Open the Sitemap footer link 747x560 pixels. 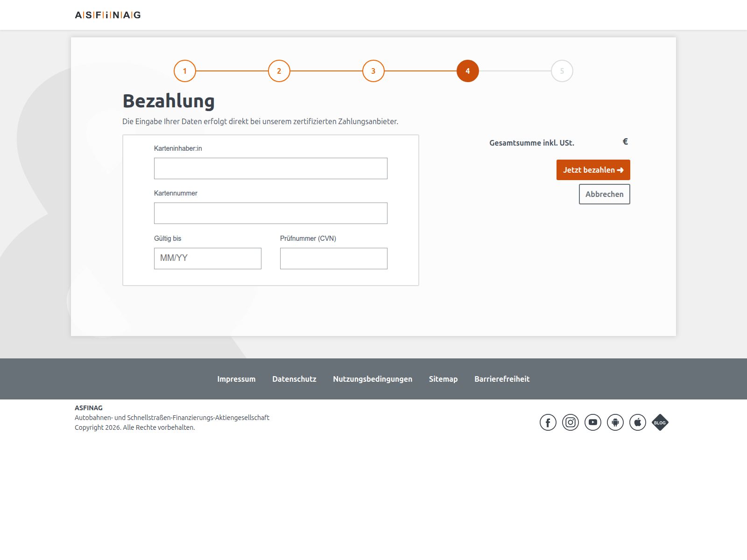point(444,379)
